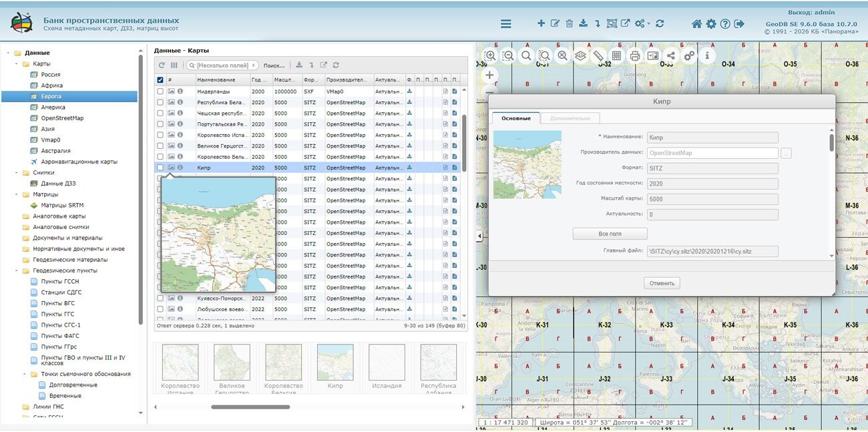Click the plus icon to add a record

click(541, 23)
